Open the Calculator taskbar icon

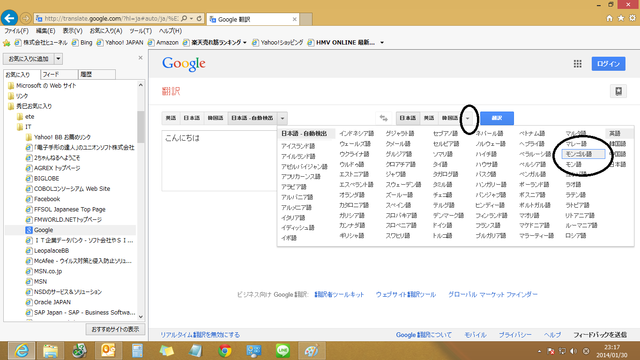pyautogui.click(x=137, y=351)
